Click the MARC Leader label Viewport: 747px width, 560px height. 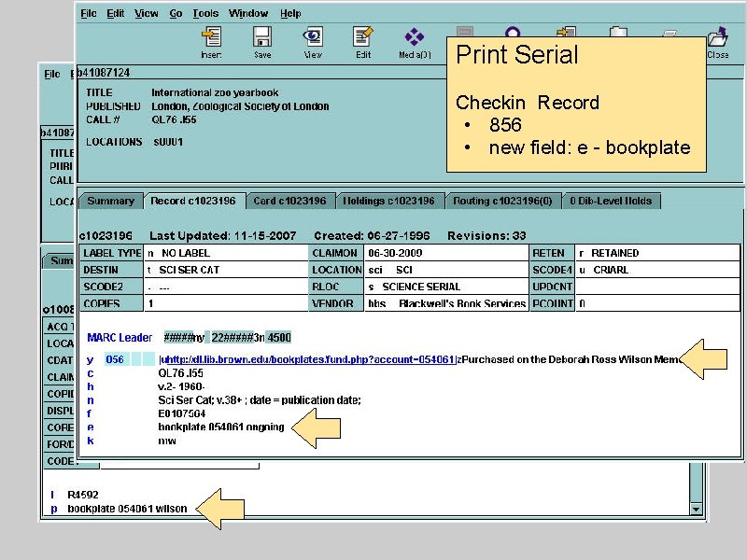pyautogui.click(x=120, y=338)
